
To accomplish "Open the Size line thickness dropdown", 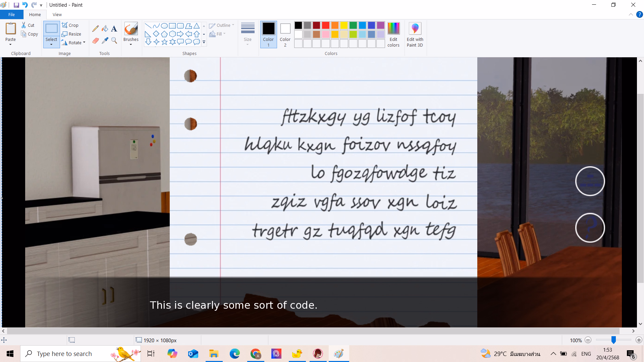I will [x=248, y=35].
